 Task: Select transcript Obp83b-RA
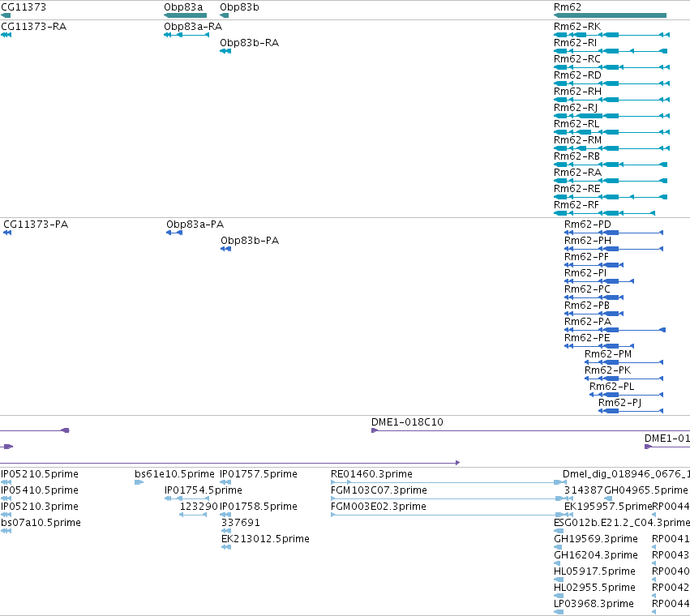click(x=250, y=43)
